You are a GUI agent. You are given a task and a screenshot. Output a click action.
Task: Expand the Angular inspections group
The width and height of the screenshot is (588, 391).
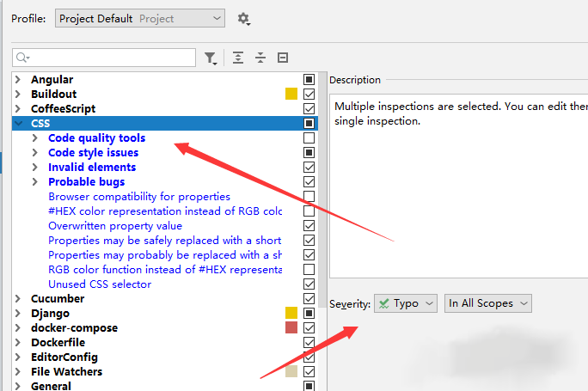click(x=18, y=79)
